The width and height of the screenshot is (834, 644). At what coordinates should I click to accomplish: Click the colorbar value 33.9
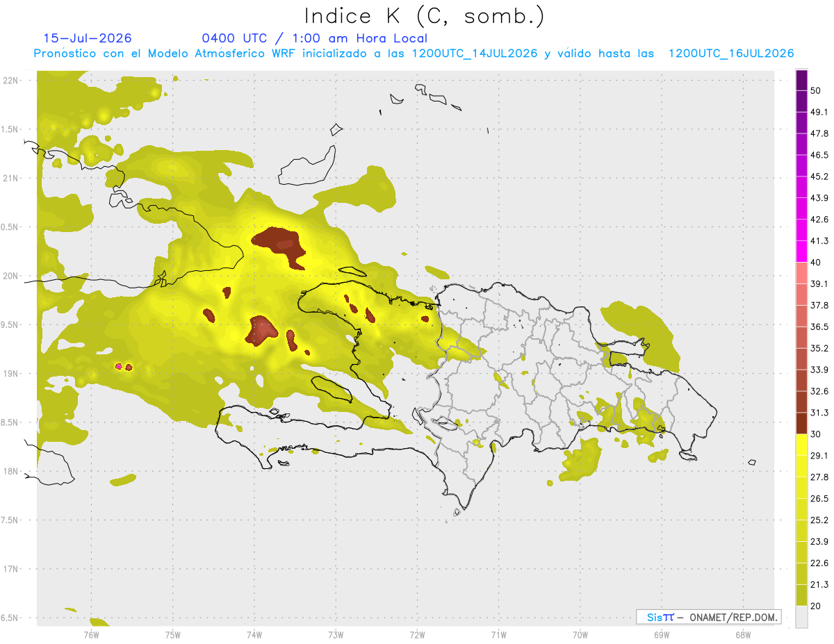[819, 370]
